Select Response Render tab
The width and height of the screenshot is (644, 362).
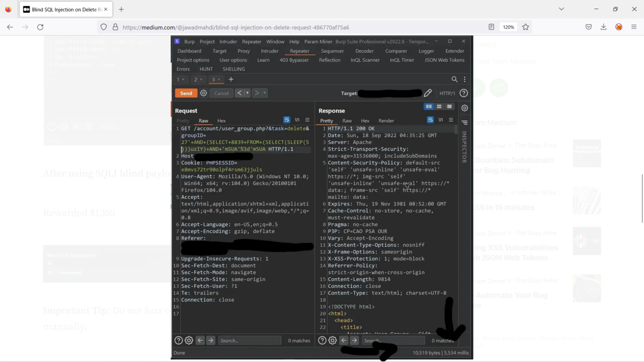click(x=386, y=121)
